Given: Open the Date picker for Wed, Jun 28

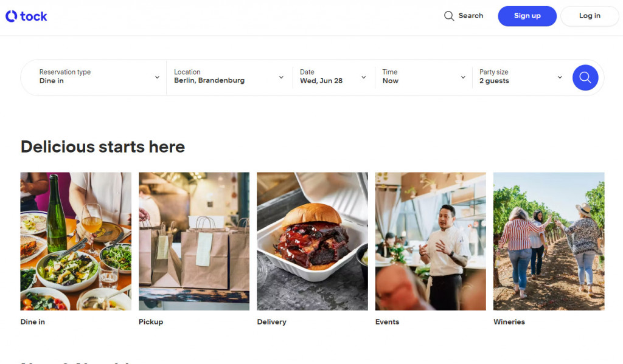Looking at the screenshot, I should click(332, 77).
